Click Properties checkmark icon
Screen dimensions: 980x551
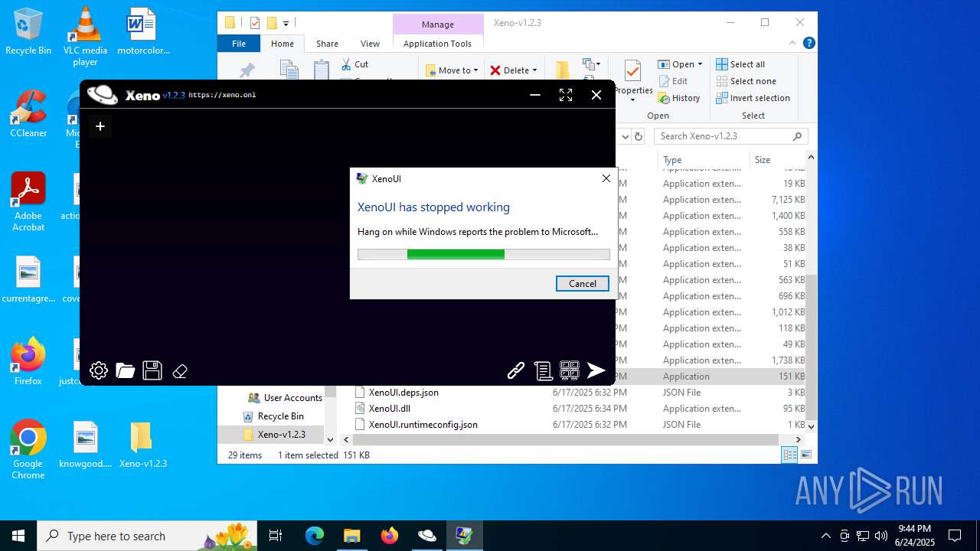[632, 72]
